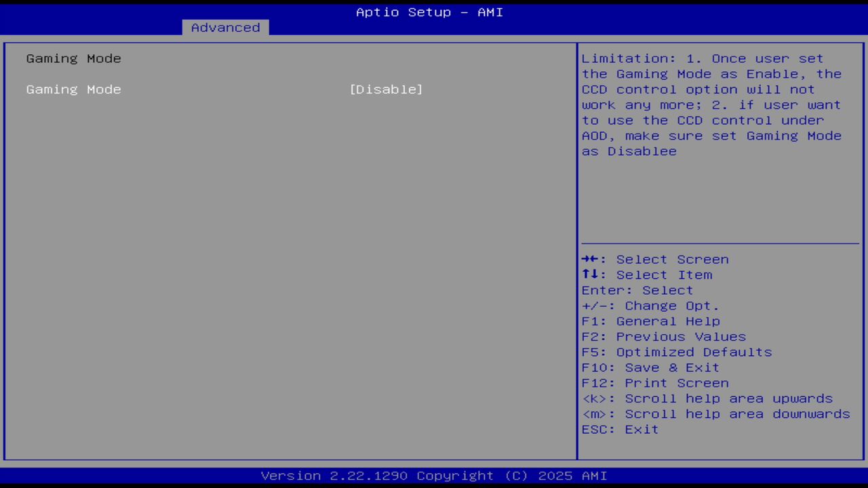
Task: Click the Aptio Setup - AMI title
Action: (430, 12)
